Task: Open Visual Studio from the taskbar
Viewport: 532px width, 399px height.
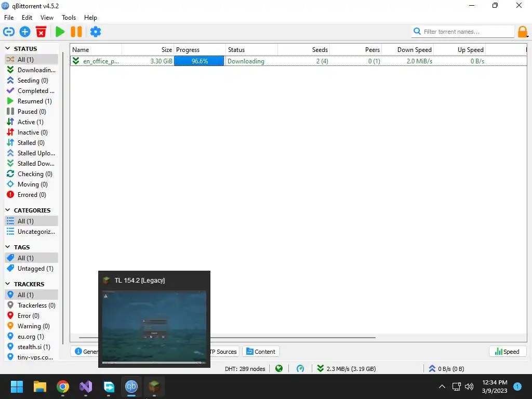Action: pos(86,387)
